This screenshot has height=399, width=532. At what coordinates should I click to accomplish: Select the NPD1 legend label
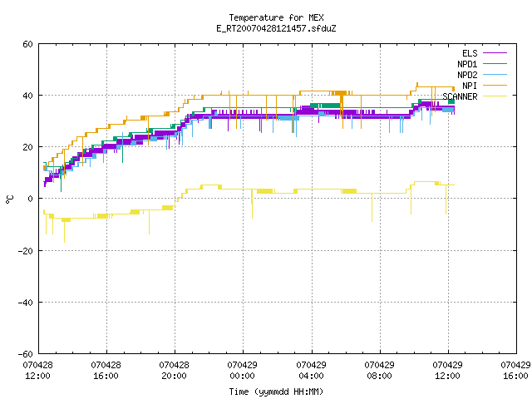(467, 64)
